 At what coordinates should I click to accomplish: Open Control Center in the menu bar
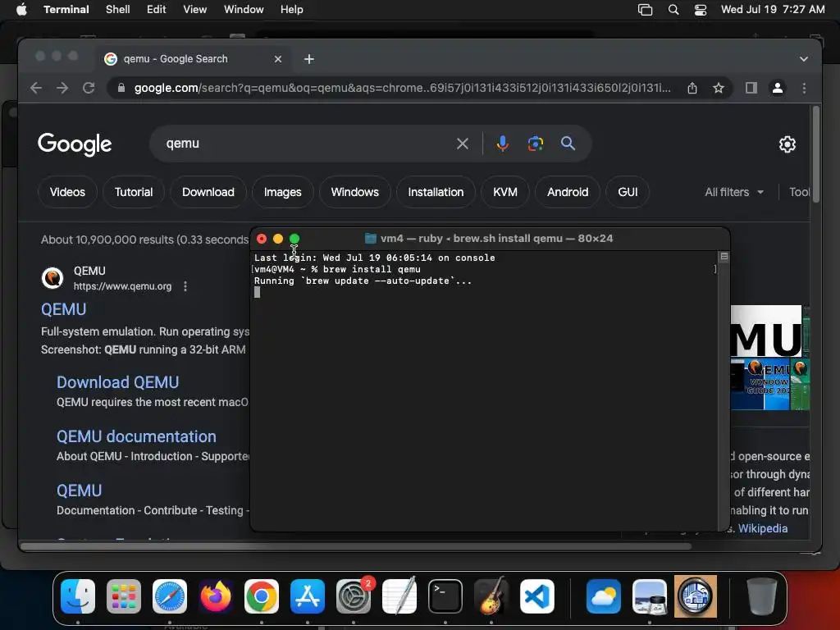(701, 10)
